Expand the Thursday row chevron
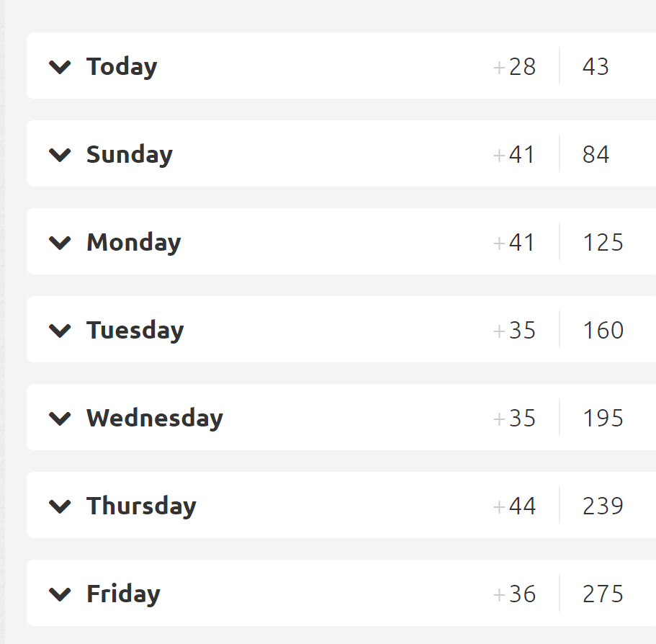Viewport: 656px width, 644px height. pos(60,506)
